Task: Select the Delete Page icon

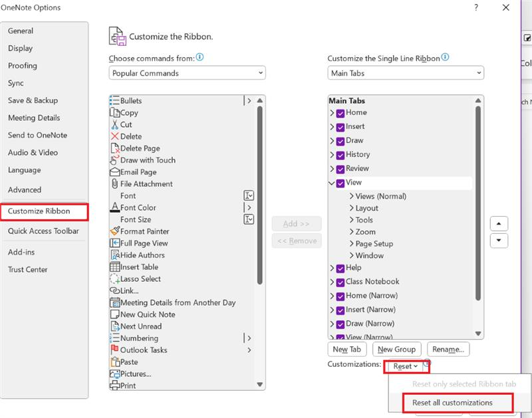Action: (x=114, y=148)
